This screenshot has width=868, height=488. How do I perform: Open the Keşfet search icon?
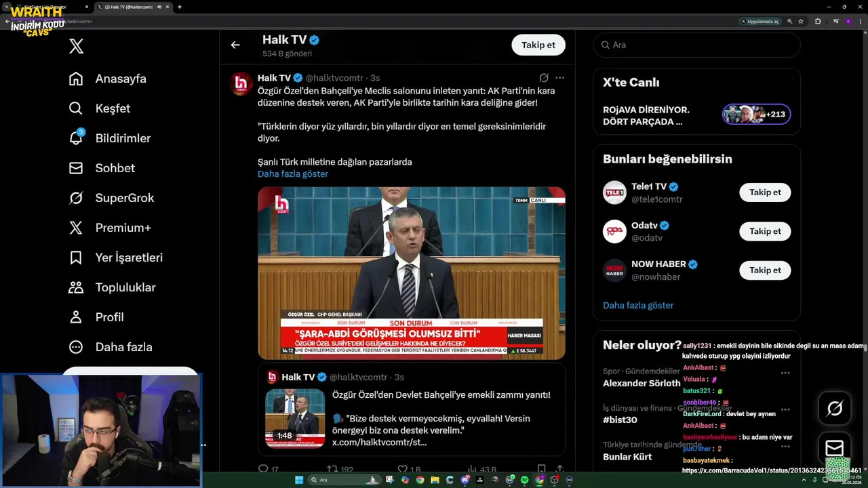(76, 108)
